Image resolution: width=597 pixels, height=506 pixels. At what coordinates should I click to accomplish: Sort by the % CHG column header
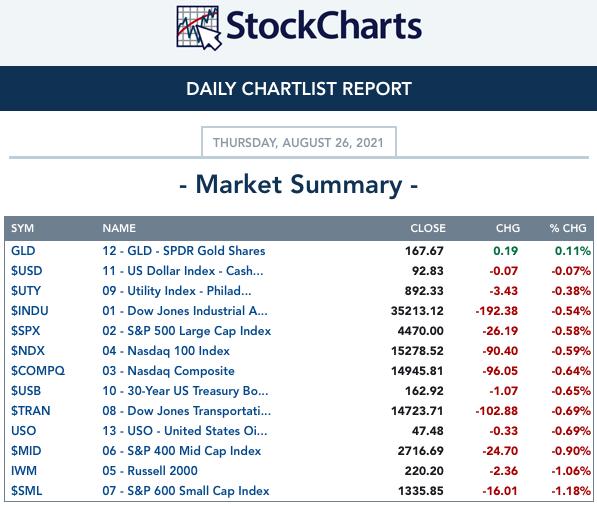point(568,228)
